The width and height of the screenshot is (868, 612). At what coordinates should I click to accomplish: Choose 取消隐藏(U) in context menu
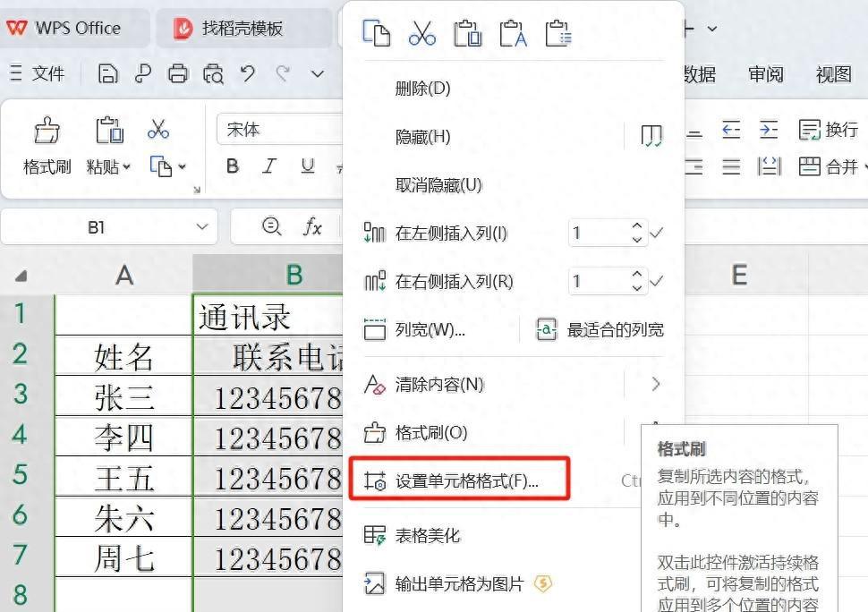pyautogui.click(x=438, y=185)
